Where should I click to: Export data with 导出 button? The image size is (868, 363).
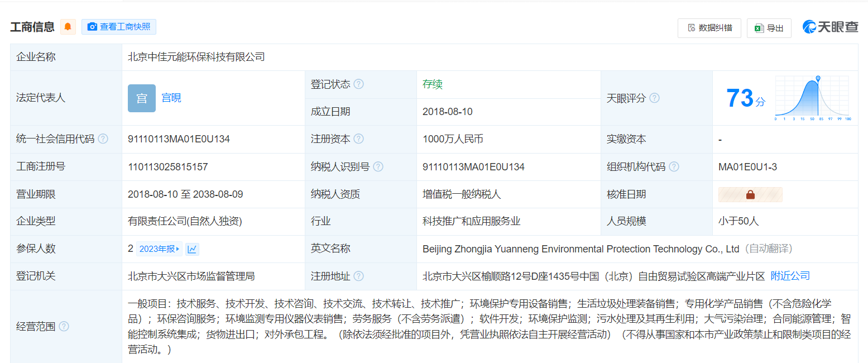769,28
